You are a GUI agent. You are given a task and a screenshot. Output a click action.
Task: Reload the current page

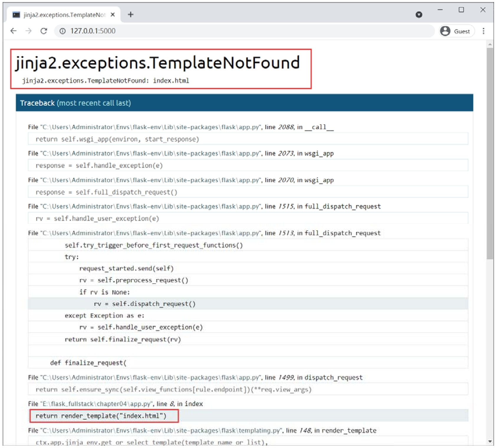pyautogui.click(x=44, y=31)
